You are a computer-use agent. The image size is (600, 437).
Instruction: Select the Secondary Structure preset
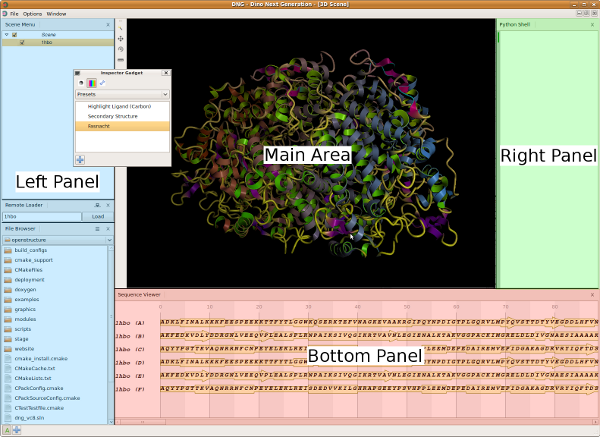coord(112,116)
